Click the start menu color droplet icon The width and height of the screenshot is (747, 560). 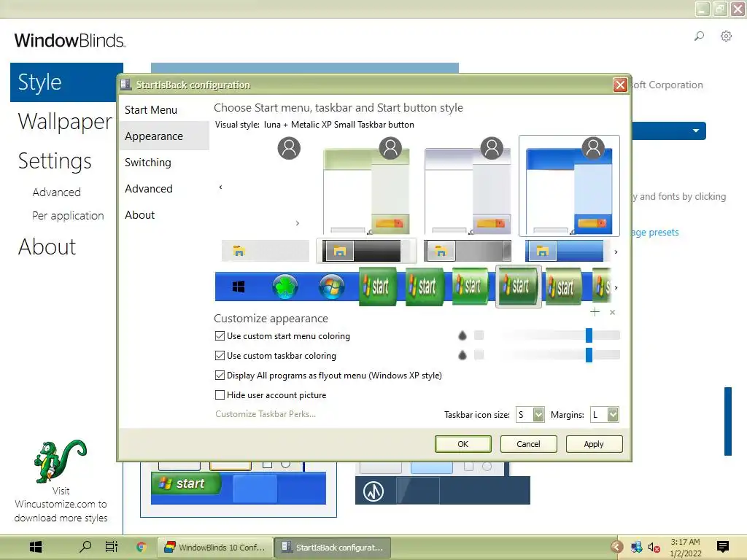point(462,335)
